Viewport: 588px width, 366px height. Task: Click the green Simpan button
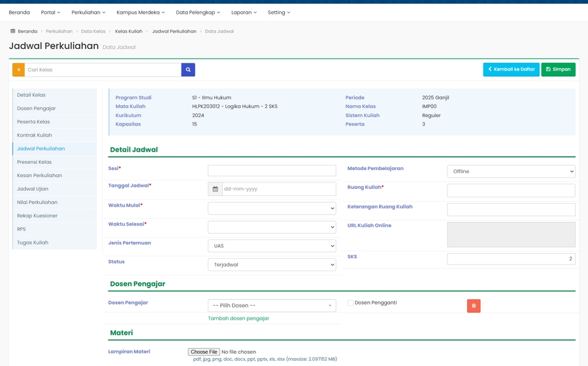[x=558, y=69]
